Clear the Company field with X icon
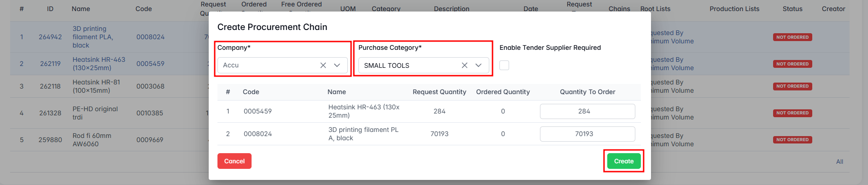This screenshot has height=185, width=868. click(323, 66)
